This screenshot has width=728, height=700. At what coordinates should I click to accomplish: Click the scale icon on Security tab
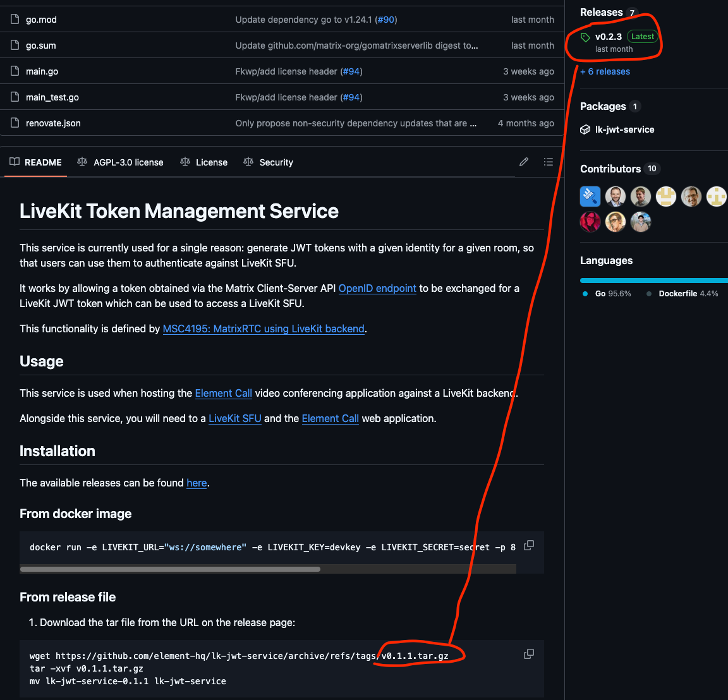click(248, 162)
